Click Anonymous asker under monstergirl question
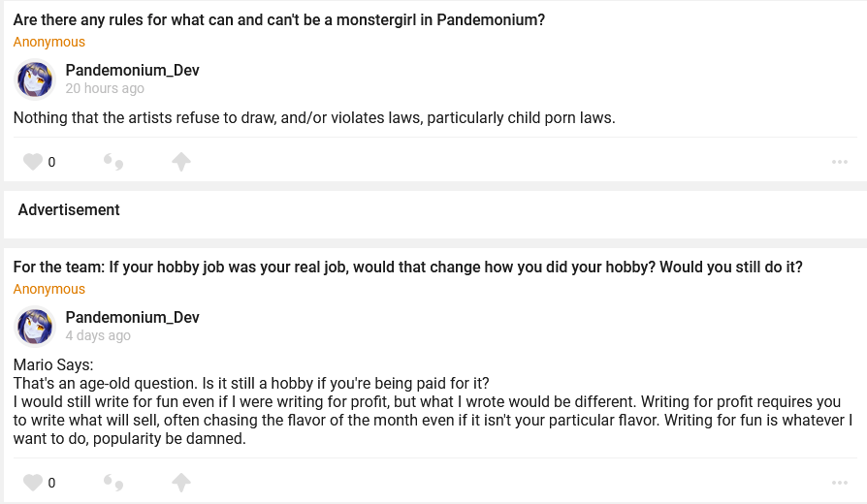 (x=49, y=42)
